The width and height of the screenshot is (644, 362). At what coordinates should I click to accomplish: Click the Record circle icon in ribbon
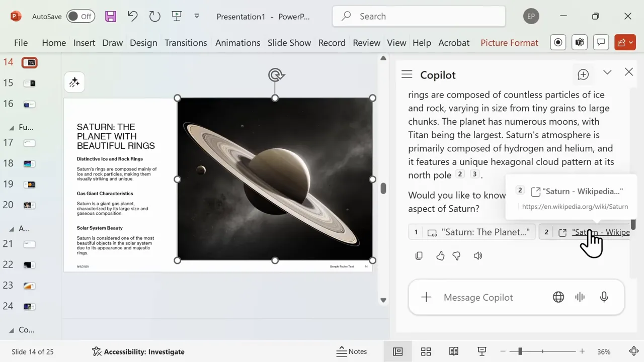pos(558,43)
